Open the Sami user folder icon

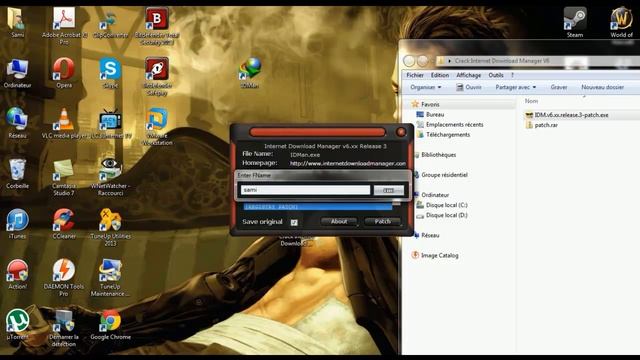[x=17, y=23]
